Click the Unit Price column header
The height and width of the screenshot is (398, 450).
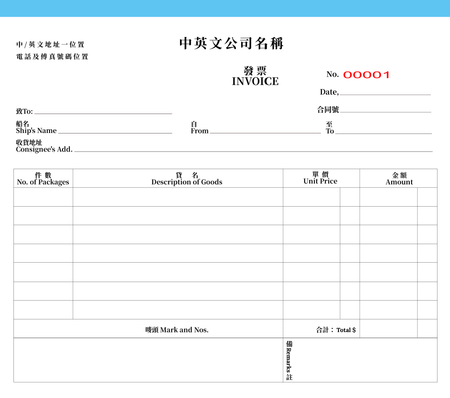tap(320, 178)
